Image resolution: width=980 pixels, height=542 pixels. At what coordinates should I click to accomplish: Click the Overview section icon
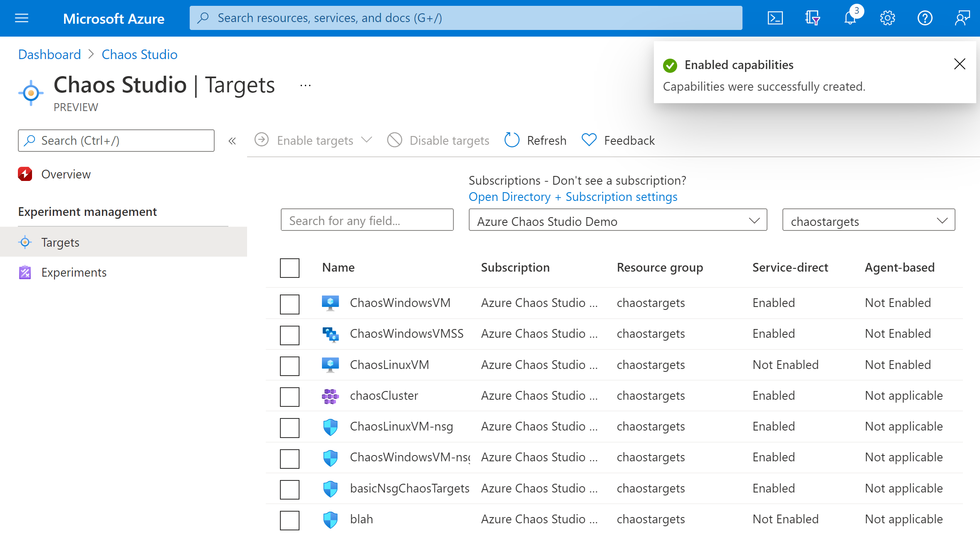[x=24, y=174]
